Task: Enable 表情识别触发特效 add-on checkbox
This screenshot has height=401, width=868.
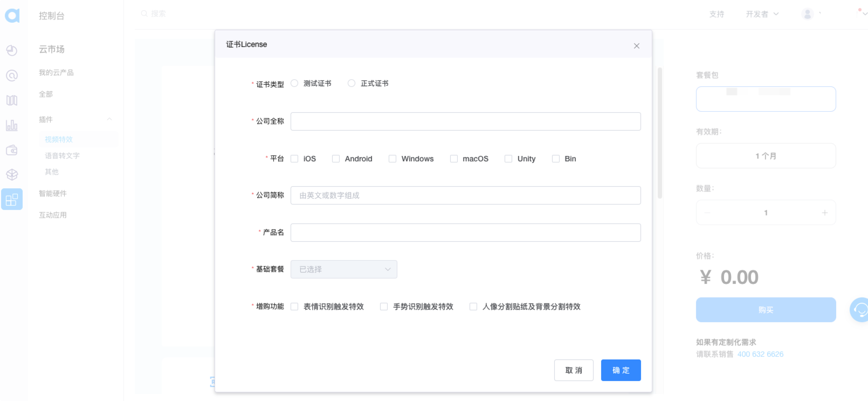Action: (x=294, y=307)
